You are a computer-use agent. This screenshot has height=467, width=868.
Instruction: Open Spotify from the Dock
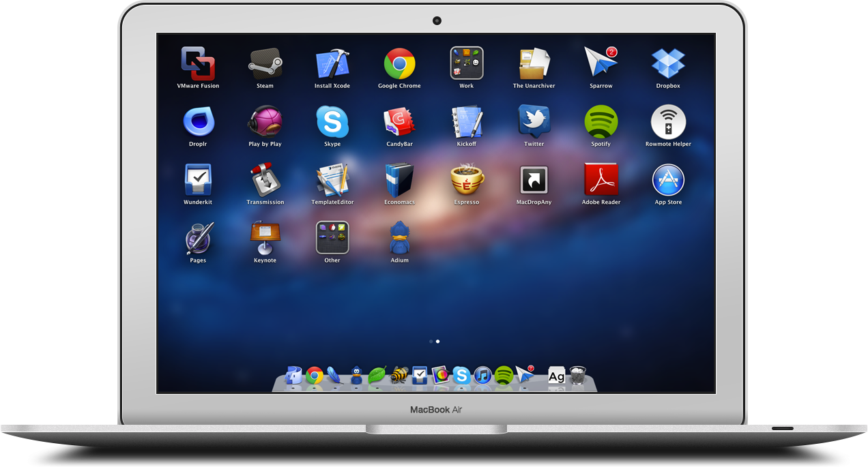[504, 375]
